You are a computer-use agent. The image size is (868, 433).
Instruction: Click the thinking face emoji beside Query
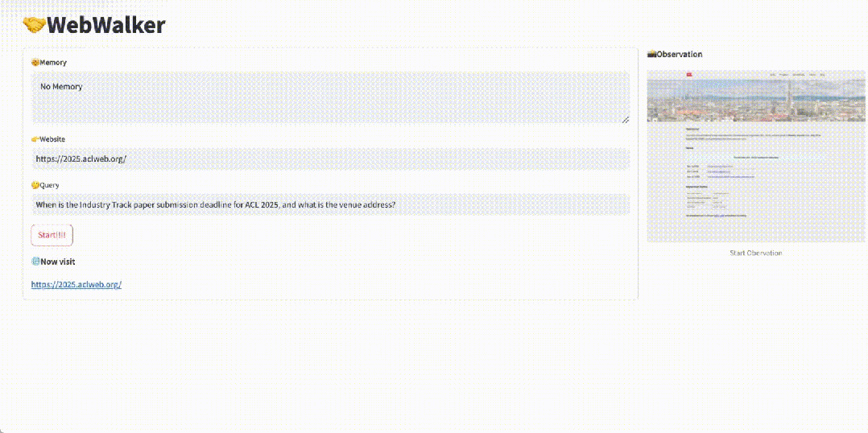(x=35, y=185)
